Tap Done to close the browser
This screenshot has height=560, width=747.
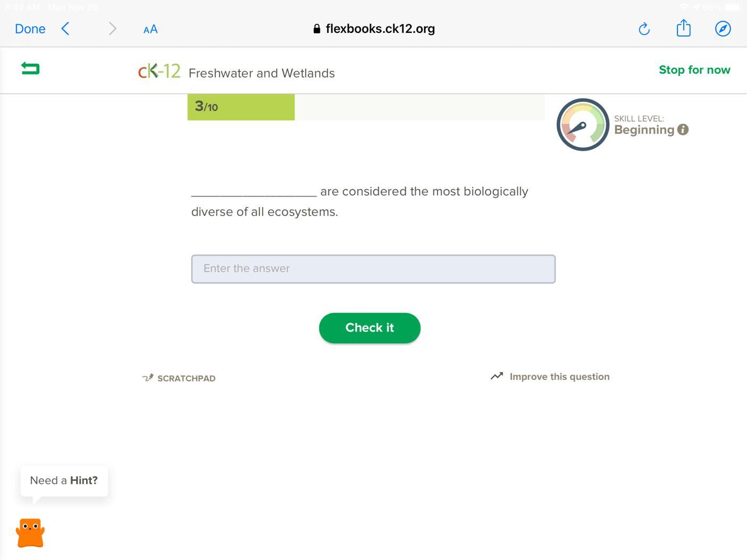[x=30, y=29]
